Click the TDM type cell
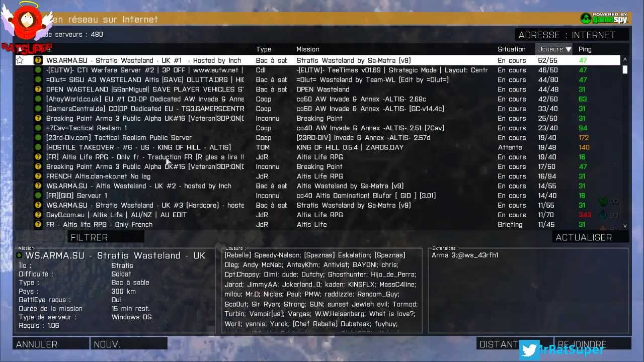The height and width of the screenshot is (362, 644). click(263, 147)
